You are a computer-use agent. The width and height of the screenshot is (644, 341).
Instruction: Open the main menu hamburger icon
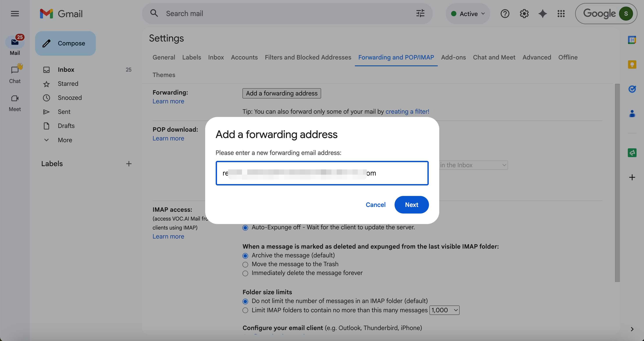[x=15, y=14]
